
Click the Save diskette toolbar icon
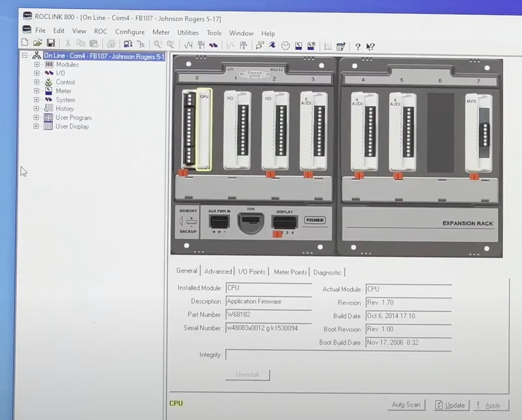pyautogui.click(x=50, y=43)
